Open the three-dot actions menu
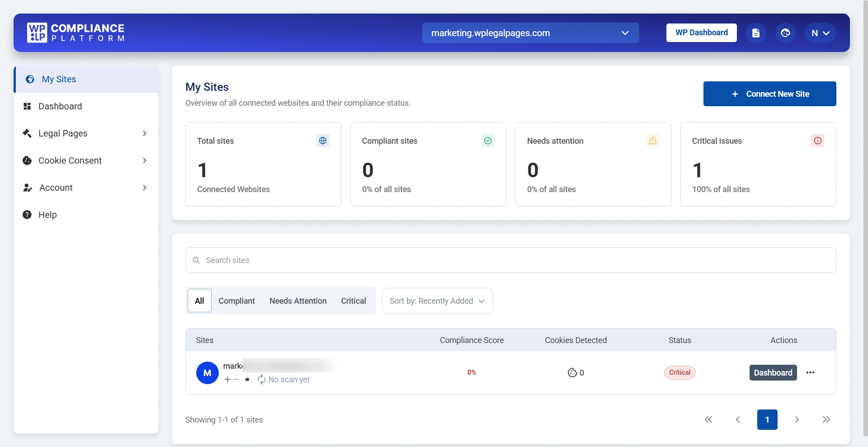This screenshot has height=447, width=868. click(810, 372)
